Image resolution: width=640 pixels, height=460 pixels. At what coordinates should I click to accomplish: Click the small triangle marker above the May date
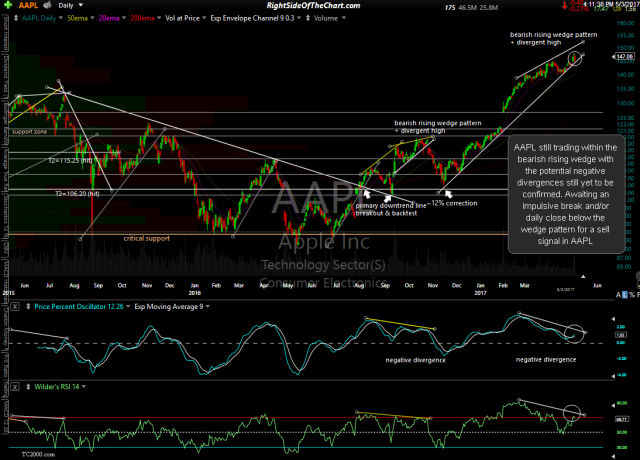click(x=583, y=276)
